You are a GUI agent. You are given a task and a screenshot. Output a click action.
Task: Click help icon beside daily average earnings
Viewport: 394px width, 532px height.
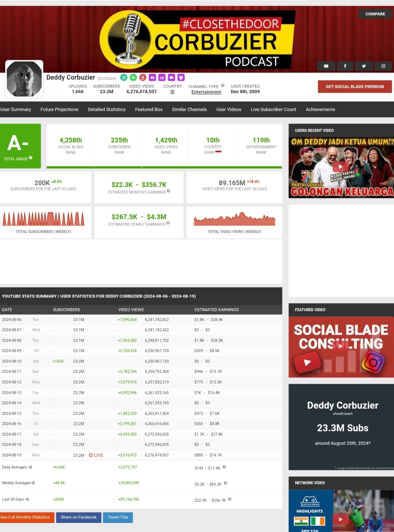[x=224, y=467]
